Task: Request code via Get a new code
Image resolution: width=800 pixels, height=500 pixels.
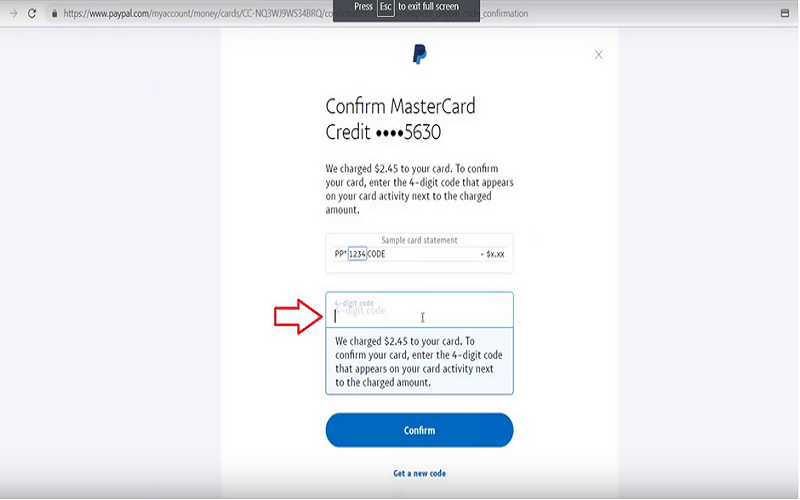Action: coord(419,473)
